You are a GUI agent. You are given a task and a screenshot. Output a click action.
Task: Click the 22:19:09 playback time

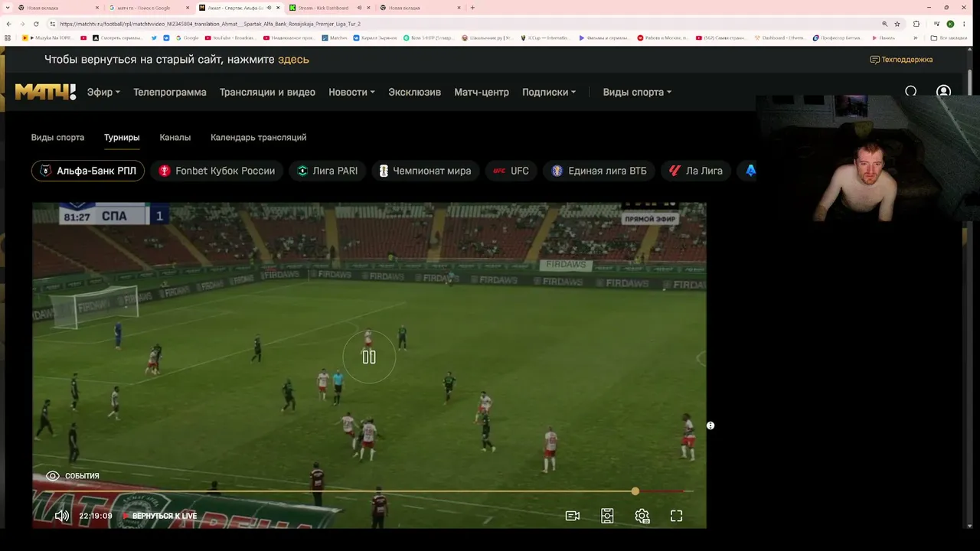[96, 516]
